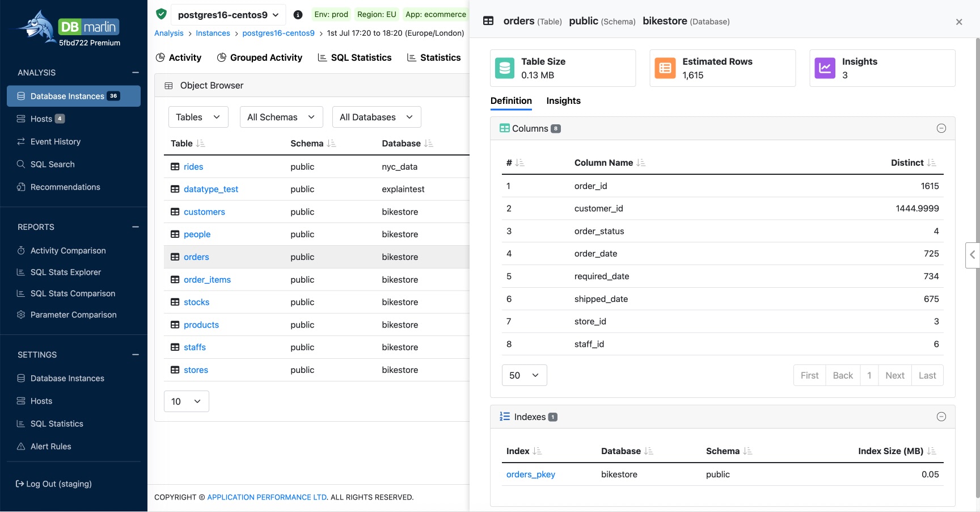Open the orders_pkey index link
Viewport: 980px width, 512px height.
tap(531, 475)
